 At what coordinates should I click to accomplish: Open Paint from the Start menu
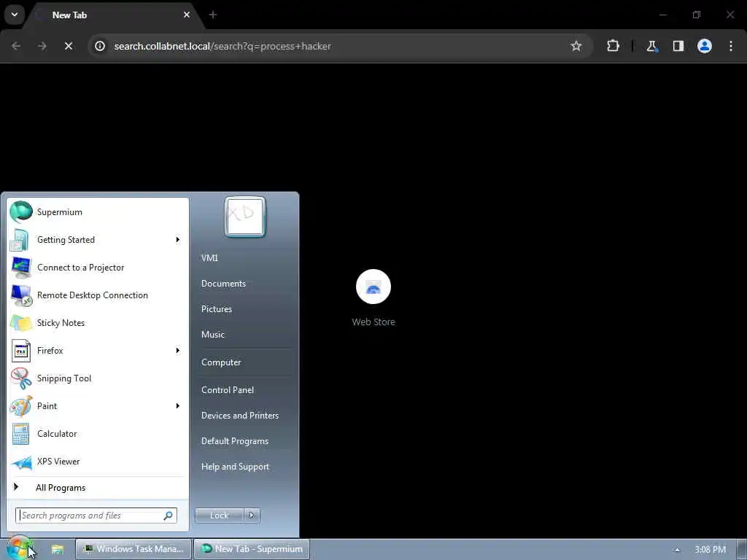(98, 405)
